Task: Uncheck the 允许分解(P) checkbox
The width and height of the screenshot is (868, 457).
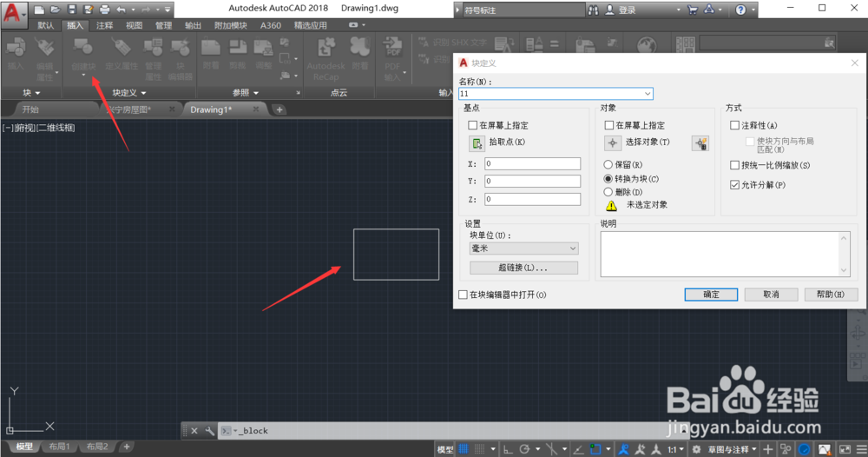Action: pyautogui.click(x=734, y=185)
